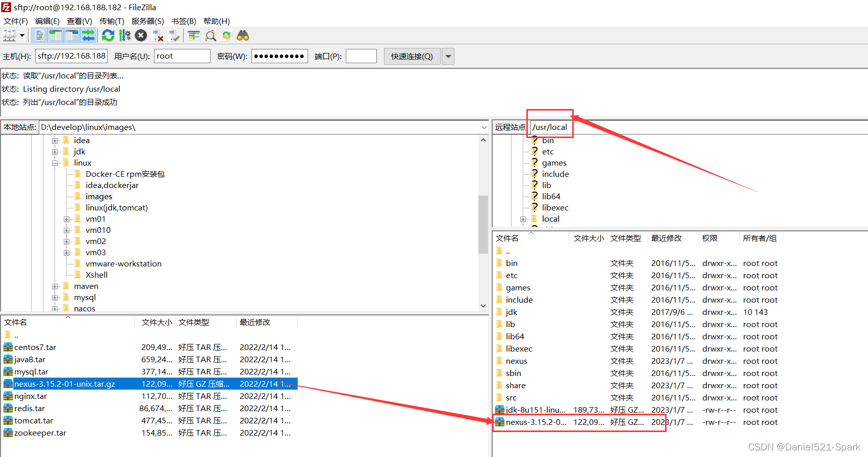Toggle local directory tree view
Image resolution: width=868 pixels, height=457 pixels.
tap(55, 36)
